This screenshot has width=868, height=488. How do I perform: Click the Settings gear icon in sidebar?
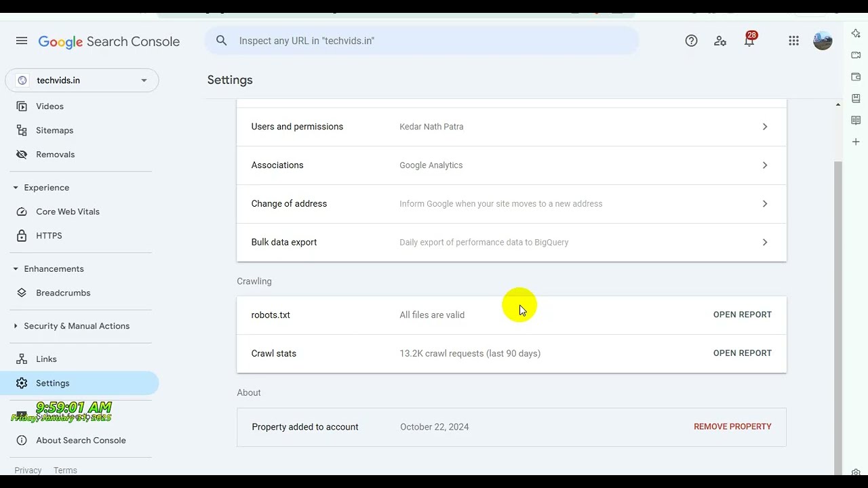click(22, 383)
